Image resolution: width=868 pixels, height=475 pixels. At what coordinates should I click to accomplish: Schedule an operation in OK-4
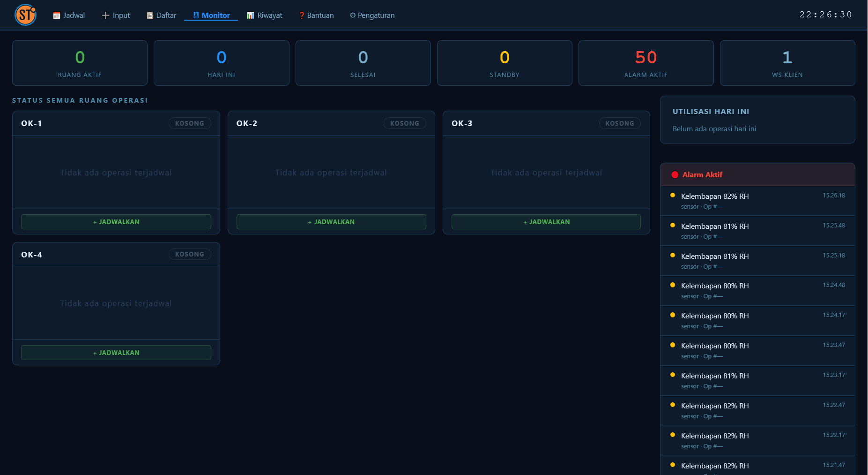point(116,353)
